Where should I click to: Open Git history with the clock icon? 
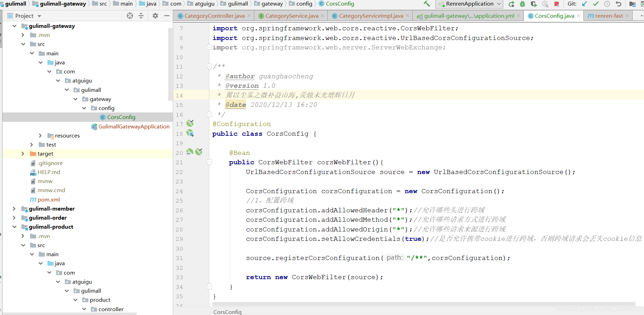click(607, 4)
